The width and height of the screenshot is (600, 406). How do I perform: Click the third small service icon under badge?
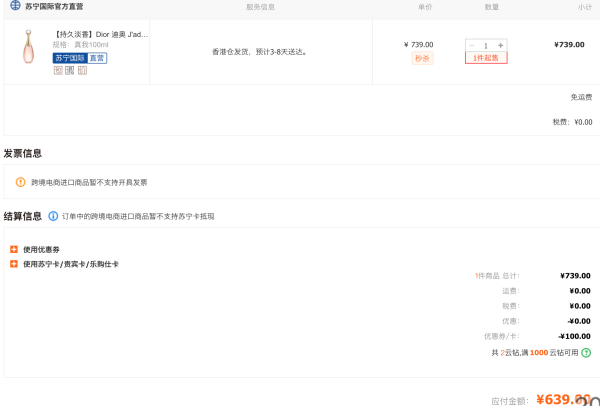pos(82,70)
